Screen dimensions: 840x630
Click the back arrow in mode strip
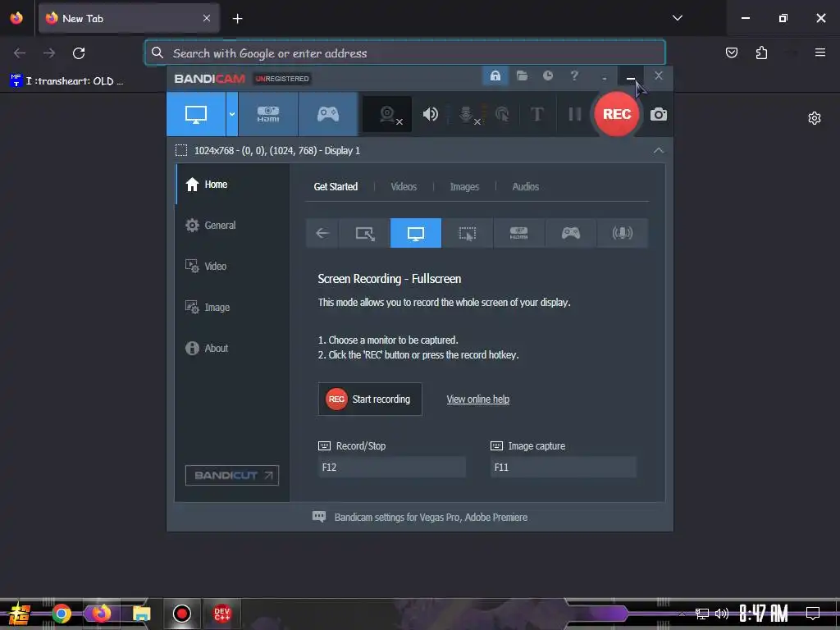tap(322, 233)
